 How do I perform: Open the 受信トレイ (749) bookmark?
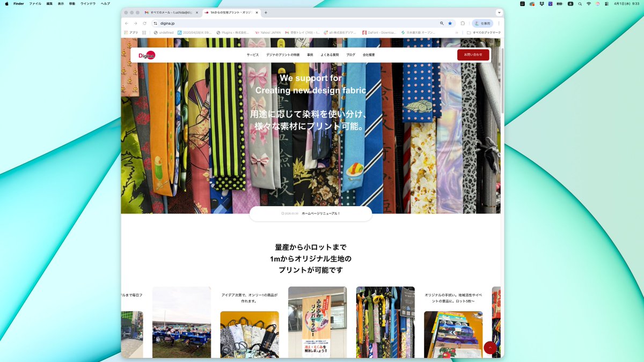(x=303, y=32)
